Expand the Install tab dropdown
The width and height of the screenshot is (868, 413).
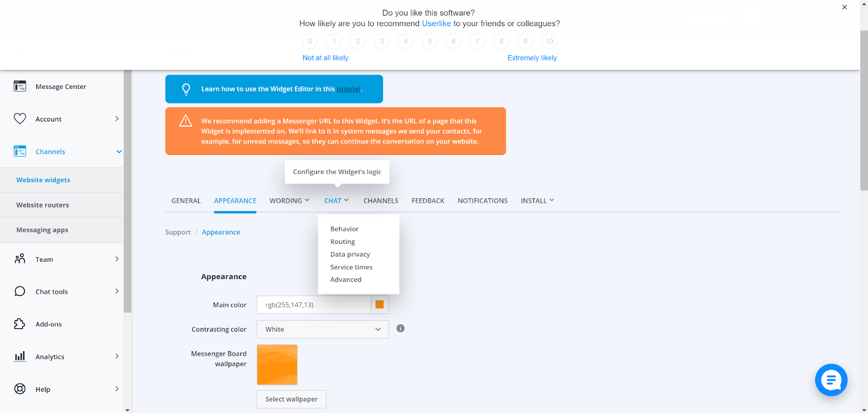click(x=537, y=201)
